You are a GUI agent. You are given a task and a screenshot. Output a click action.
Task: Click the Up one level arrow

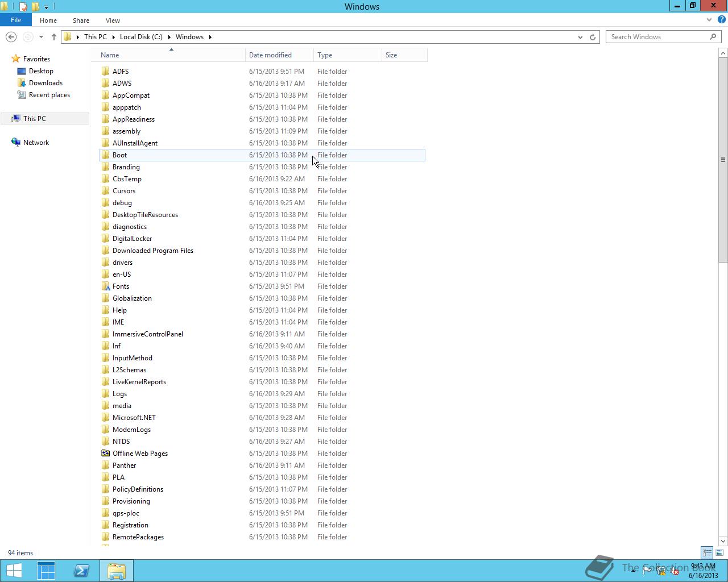pos(54,37)
